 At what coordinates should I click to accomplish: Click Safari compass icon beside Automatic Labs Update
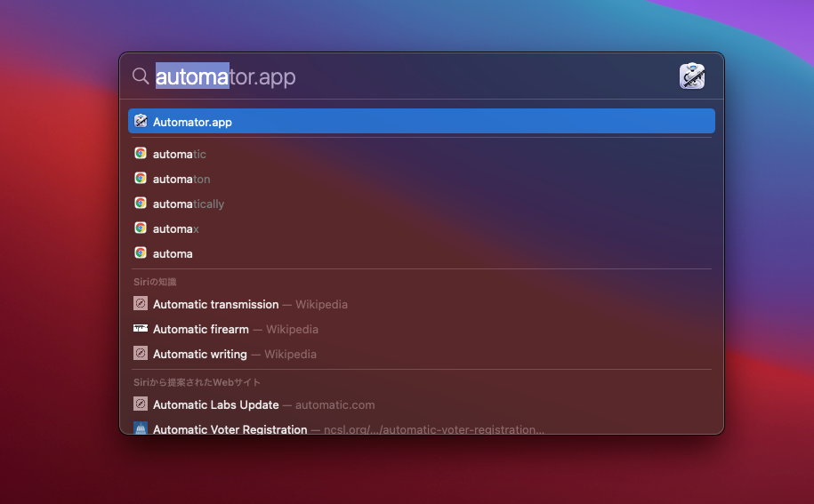click(x=141, y=404)
